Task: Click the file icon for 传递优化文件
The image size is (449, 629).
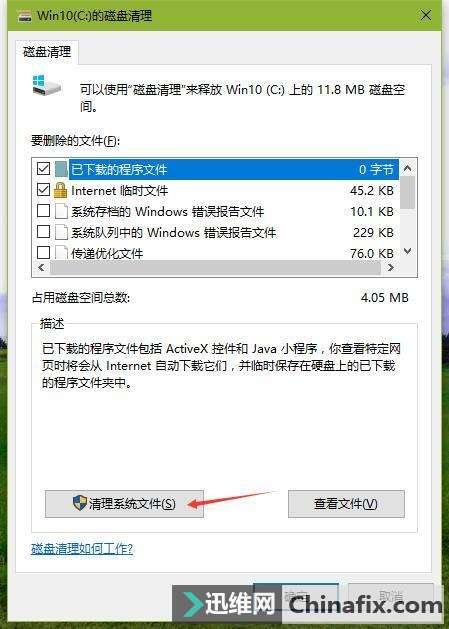Action: tap(61, 253)
